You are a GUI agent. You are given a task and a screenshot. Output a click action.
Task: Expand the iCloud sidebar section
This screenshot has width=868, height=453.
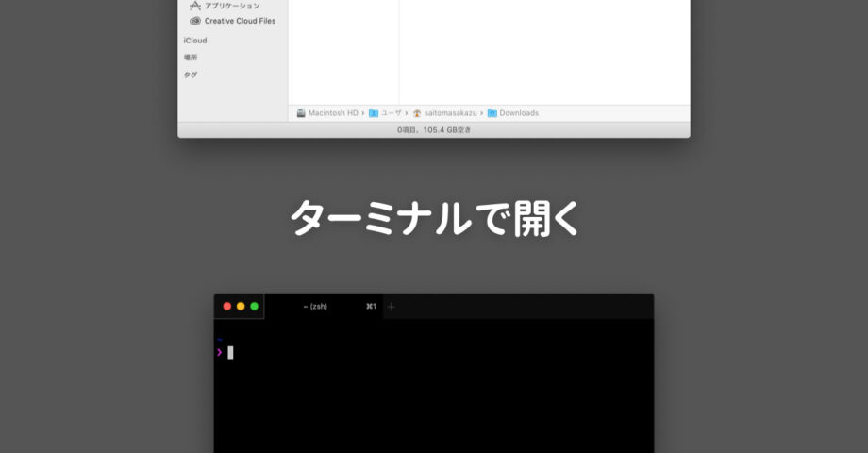point(195,41)
